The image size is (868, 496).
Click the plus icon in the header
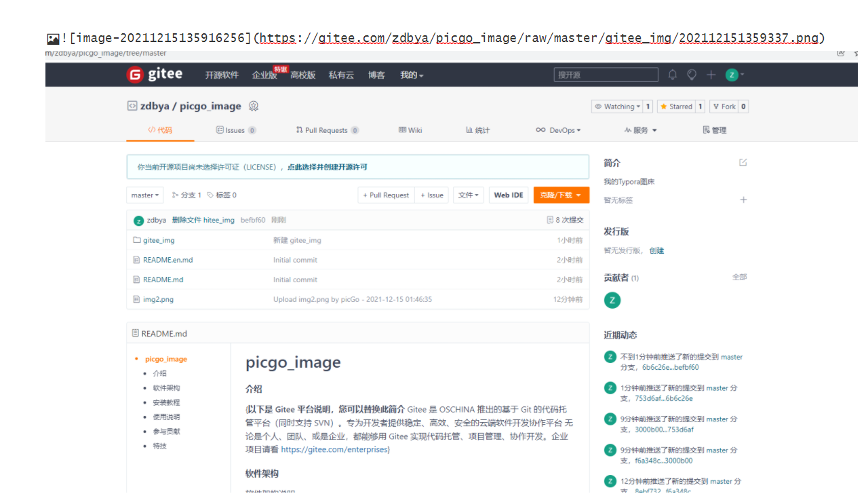point(711,75)
